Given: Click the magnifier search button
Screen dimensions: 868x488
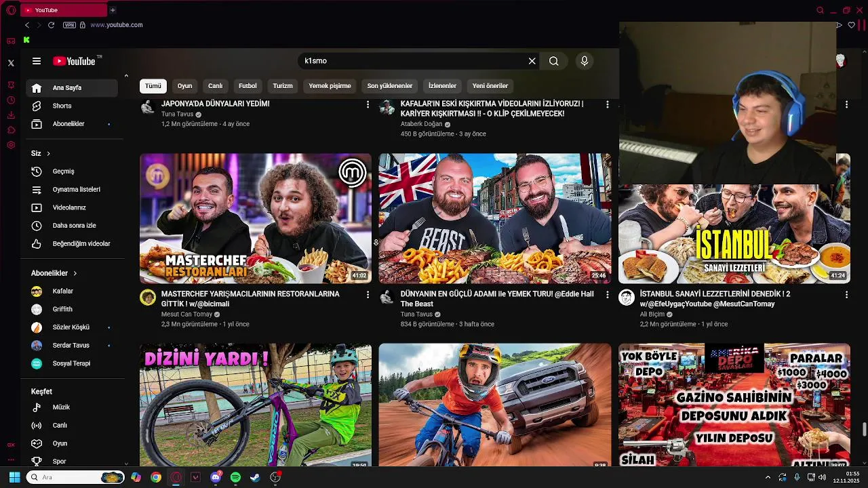Looking at the screenshot, I should [x=554, y=61].
